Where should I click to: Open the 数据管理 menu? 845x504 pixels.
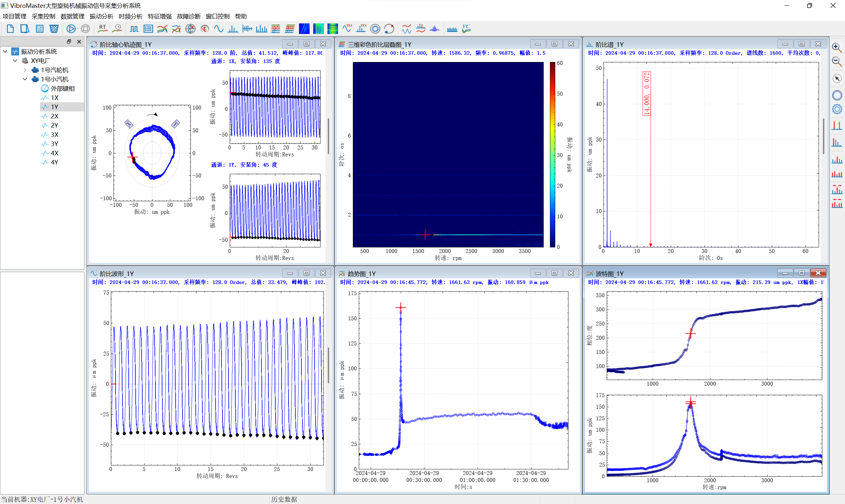tap(73, 16)
